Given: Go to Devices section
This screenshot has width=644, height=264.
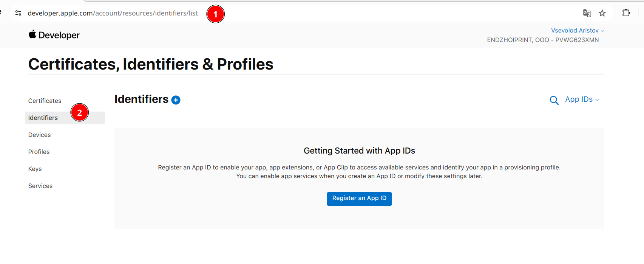Looking at the screenshot, I should pyautogui.click(x=39, y=135).
